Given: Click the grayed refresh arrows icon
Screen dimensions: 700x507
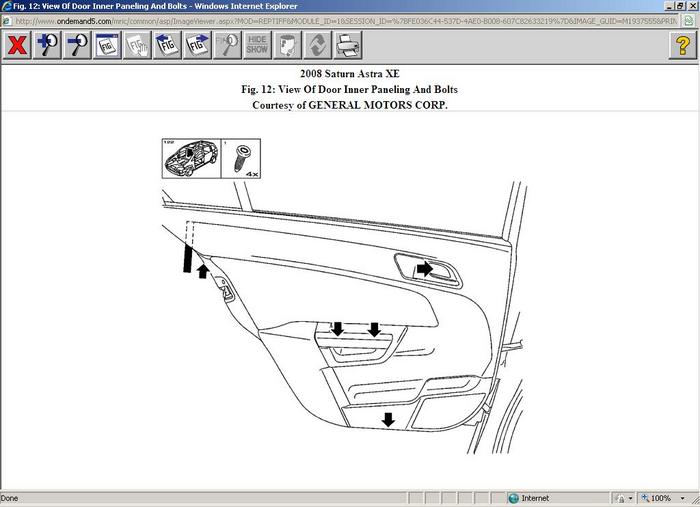Looking at the screenshot, I should [x=317, y=45].
